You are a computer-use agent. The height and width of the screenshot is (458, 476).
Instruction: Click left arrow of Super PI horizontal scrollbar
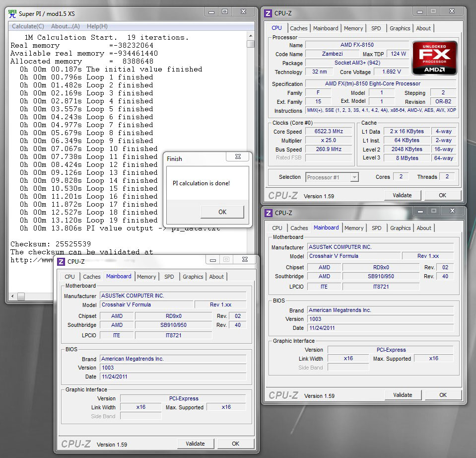click(12, 296)
